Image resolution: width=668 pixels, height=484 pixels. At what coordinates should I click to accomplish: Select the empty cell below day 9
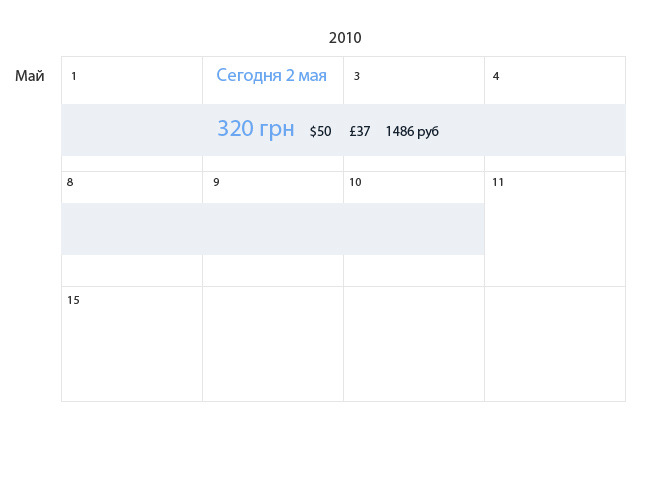(273, 344)
